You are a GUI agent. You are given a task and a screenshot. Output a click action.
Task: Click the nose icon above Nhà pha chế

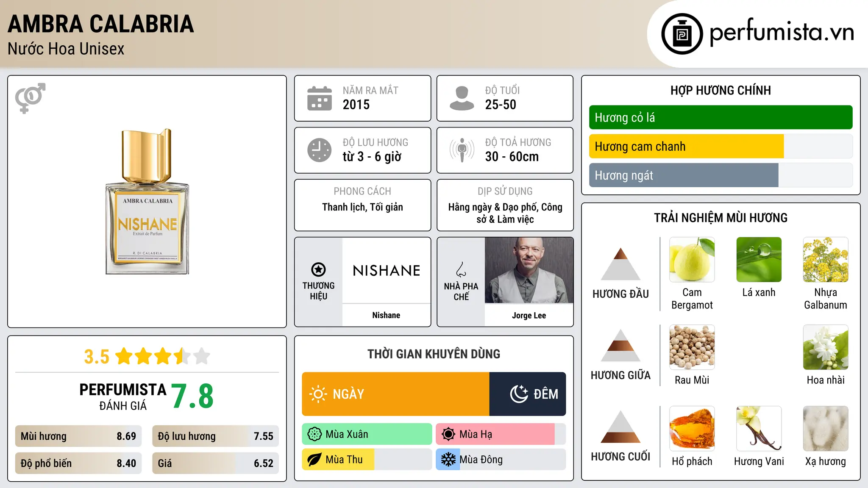click(x=461, y=269)
